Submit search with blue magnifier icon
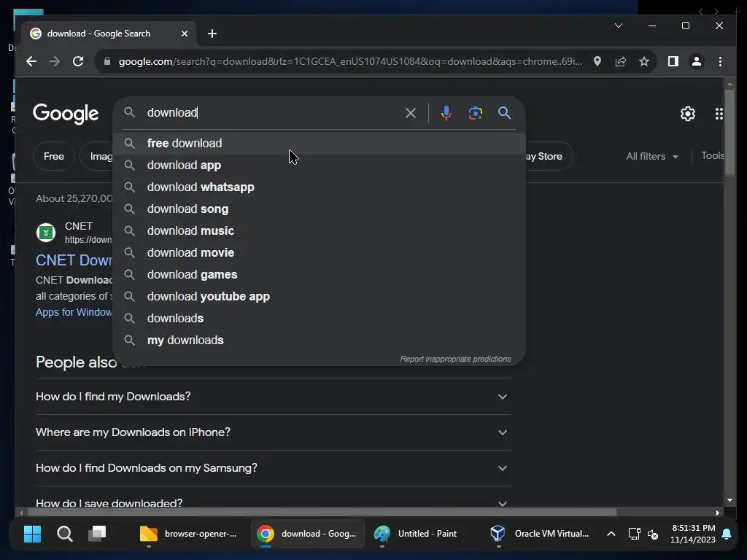Viewport: 747px width, 560px height. coord(504,113)
